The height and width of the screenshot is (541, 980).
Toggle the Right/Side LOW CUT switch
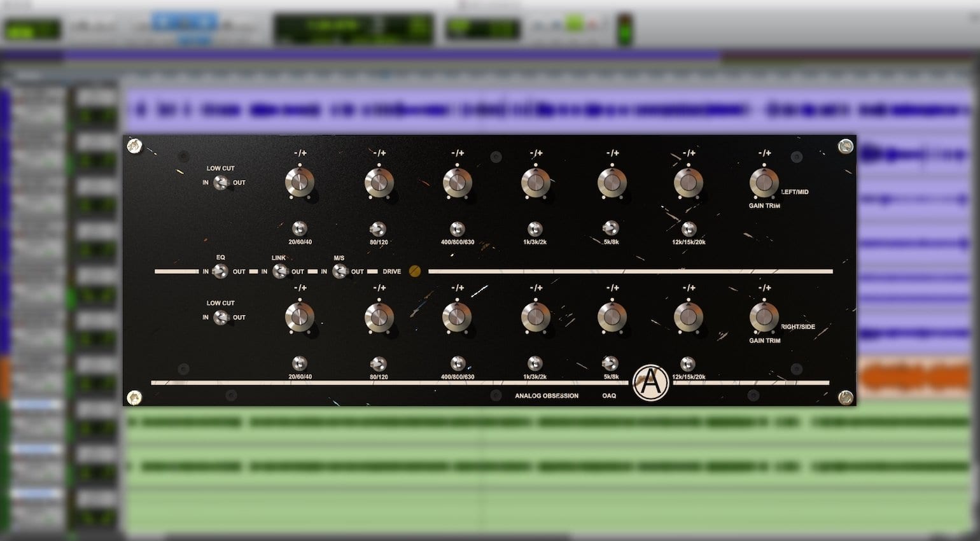[221, 317]
